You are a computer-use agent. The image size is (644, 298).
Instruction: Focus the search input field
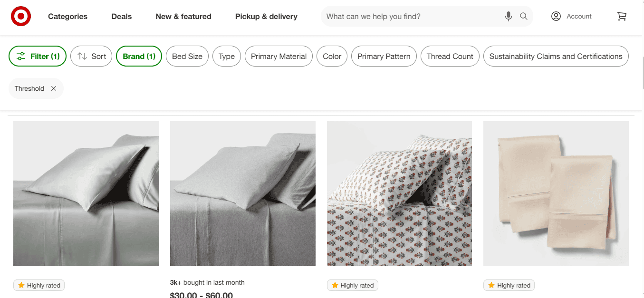[413, 16]
